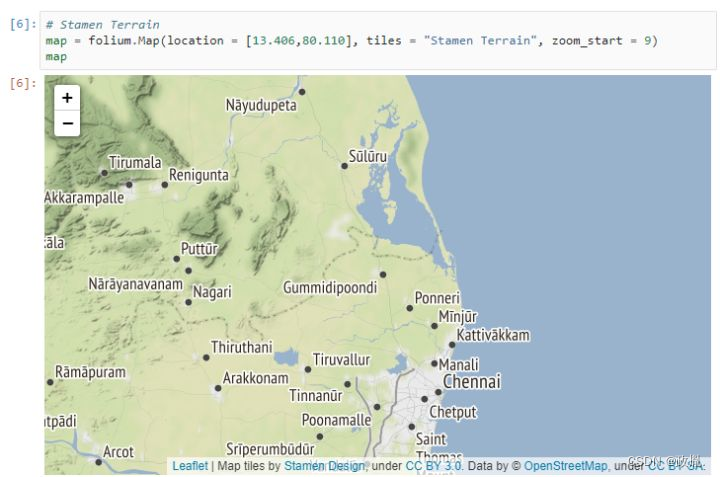
Task: Click the Arcot town label
Action: pyautogui.click(x=118, y=452)
